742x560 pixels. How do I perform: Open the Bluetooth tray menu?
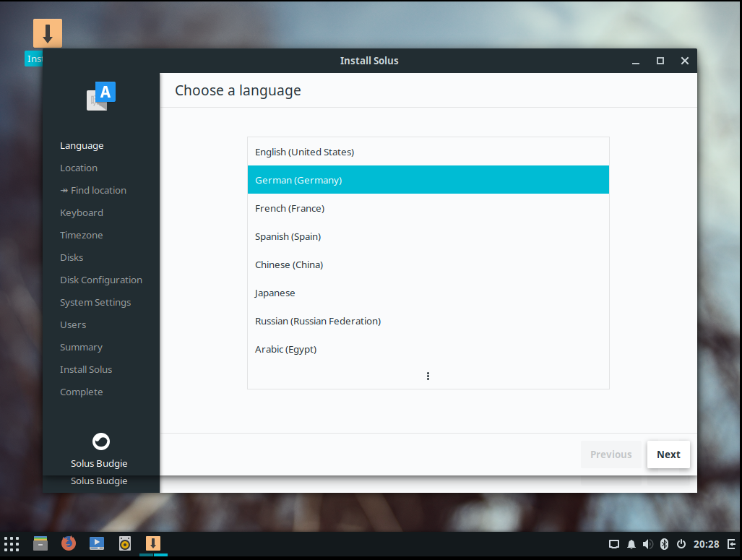click(664, 544)
